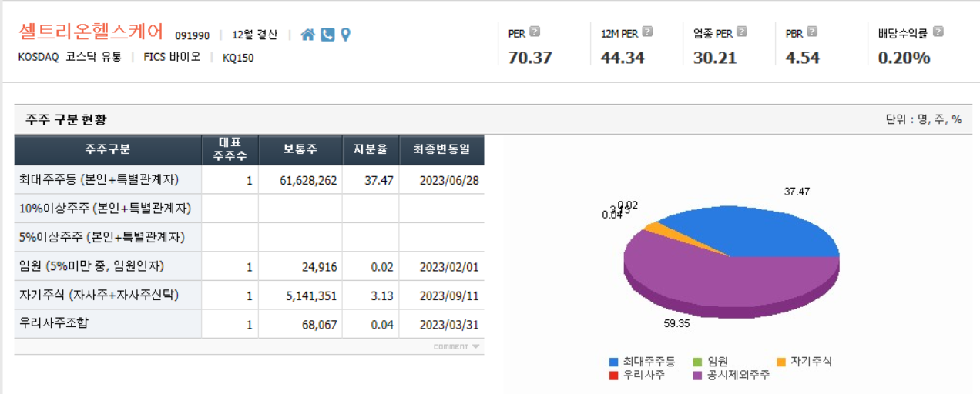Select the 우리사주조합 row label
Viewport: 980px width, 394px height.
53,323
